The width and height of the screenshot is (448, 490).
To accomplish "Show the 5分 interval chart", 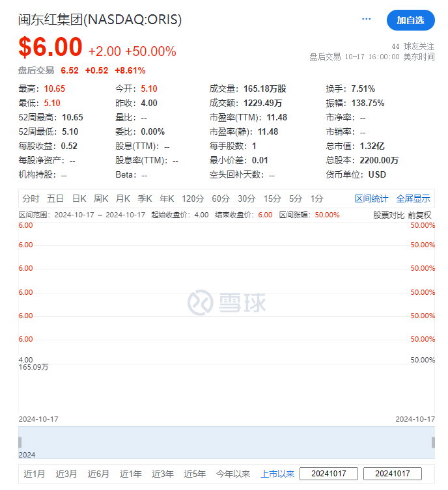I will click(x=296, y=198).
